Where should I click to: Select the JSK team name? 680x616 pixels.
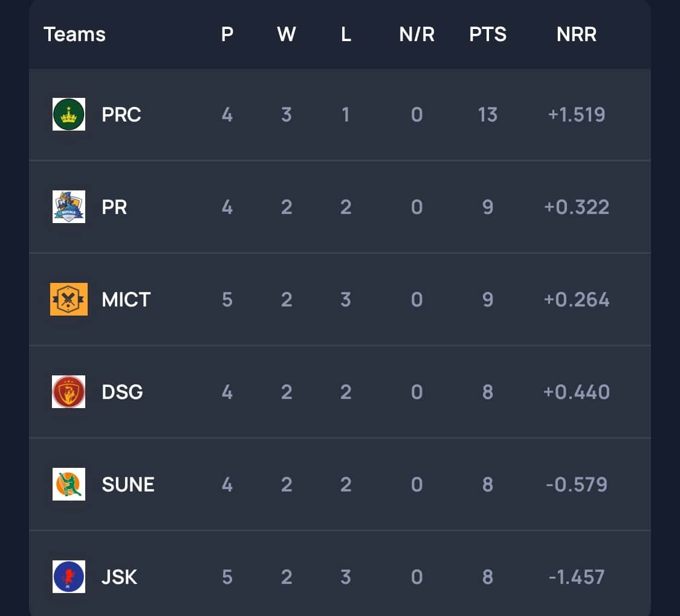(x=120, y=577)
